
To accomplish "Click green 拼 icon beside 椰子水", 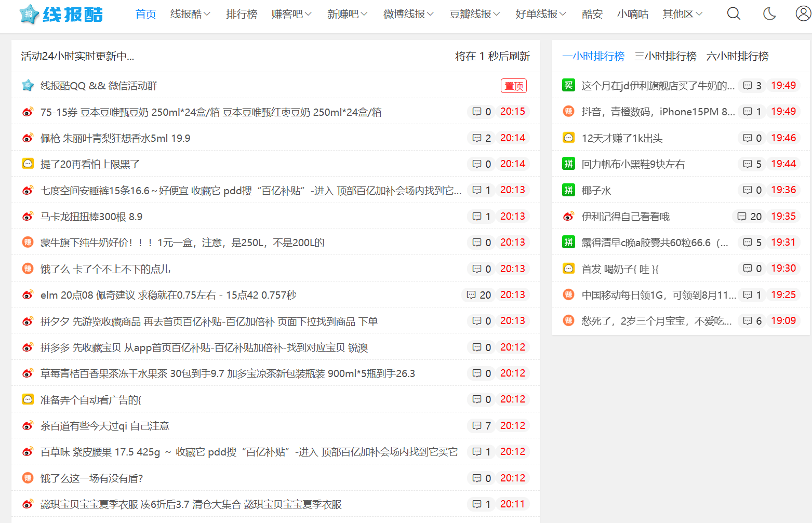I will click(569, 190).
